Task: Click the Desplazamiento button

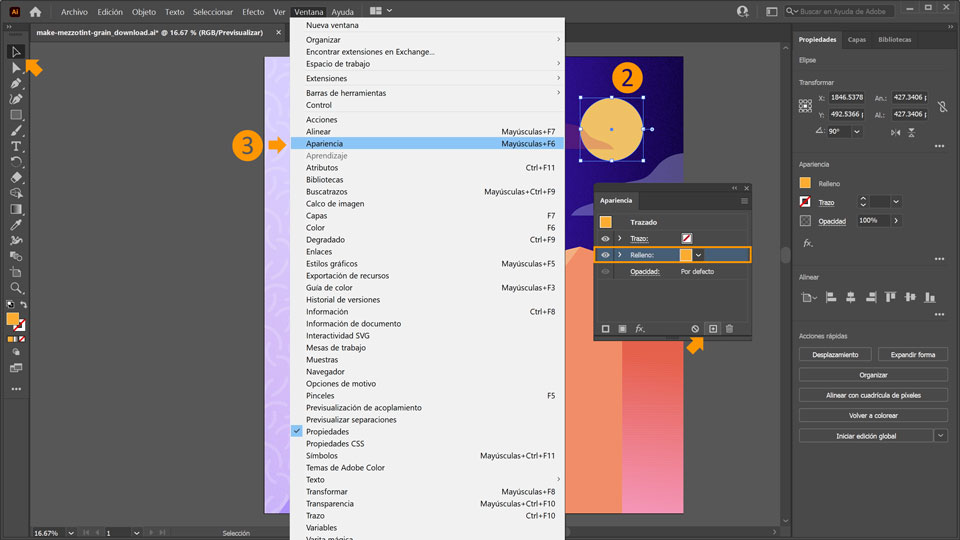Action: point(835,354)
